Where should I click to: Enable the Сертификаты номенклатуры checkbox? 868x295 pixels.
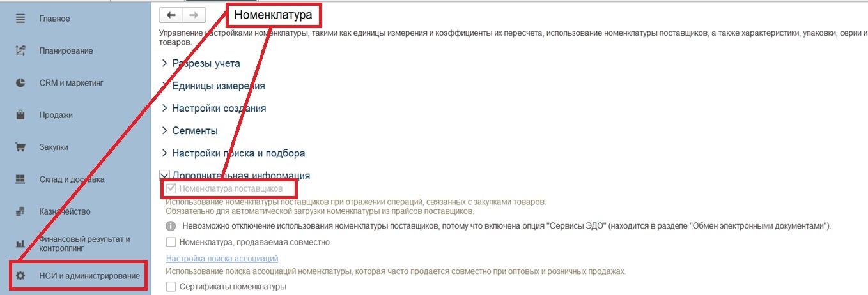(171, 287)
